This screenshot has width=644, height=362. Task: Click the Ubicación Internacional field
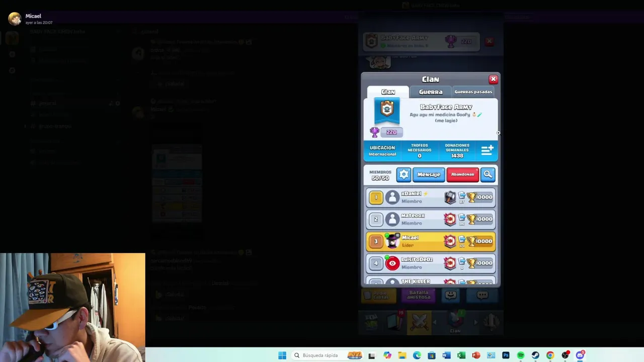[382, 151]
